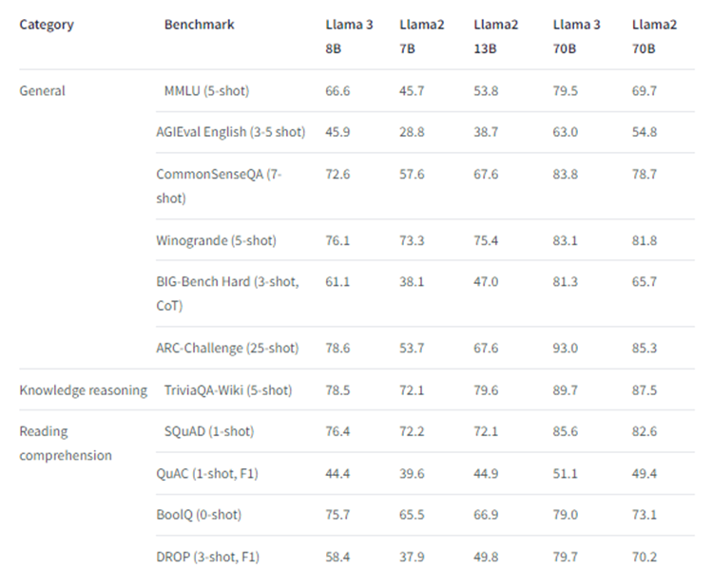Click the SQuAD (1-shot) benchmark label
The height and width of the screenshot is (588, 713).
coord(209,431)
